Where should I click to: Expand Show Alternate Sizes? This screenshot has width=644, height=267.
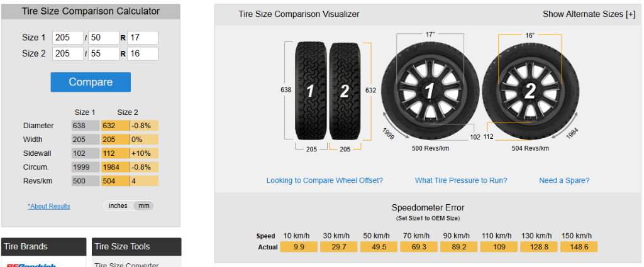589,14
